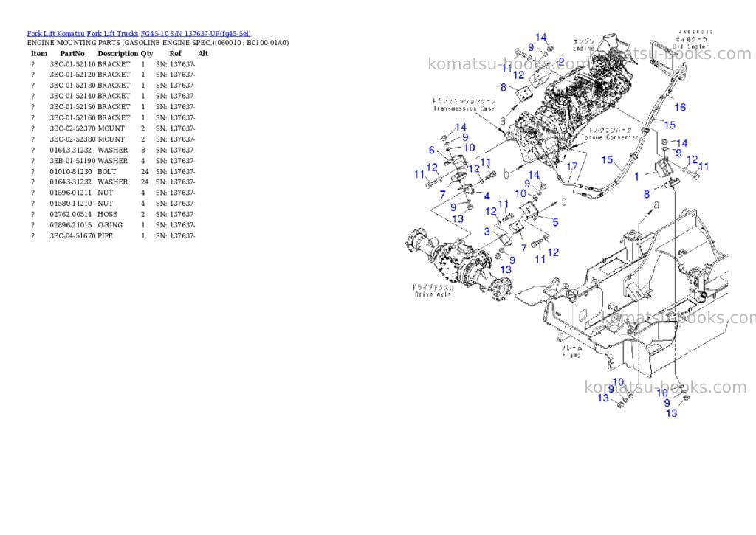
Task: Click the PIPE description cell
Action: coord(105,236)
